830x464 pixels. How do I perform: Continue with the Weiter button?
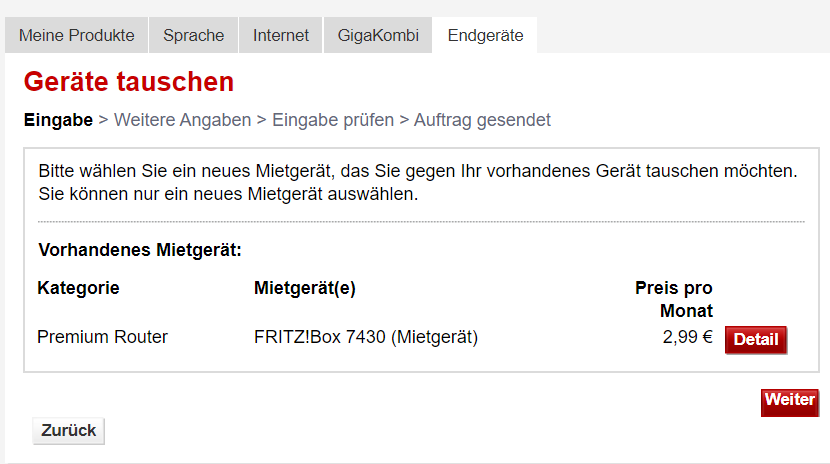coord(789,400)
